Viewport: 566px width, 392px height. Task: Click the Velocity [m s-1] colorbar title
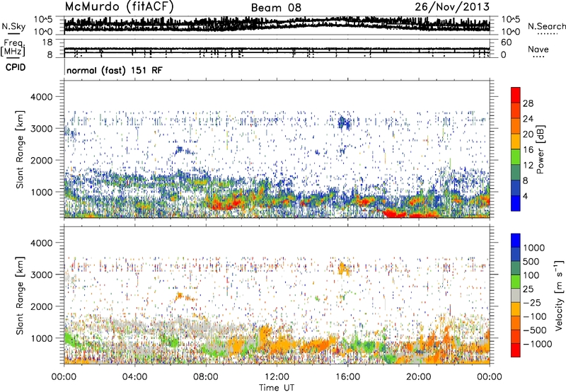click(559, 295)
